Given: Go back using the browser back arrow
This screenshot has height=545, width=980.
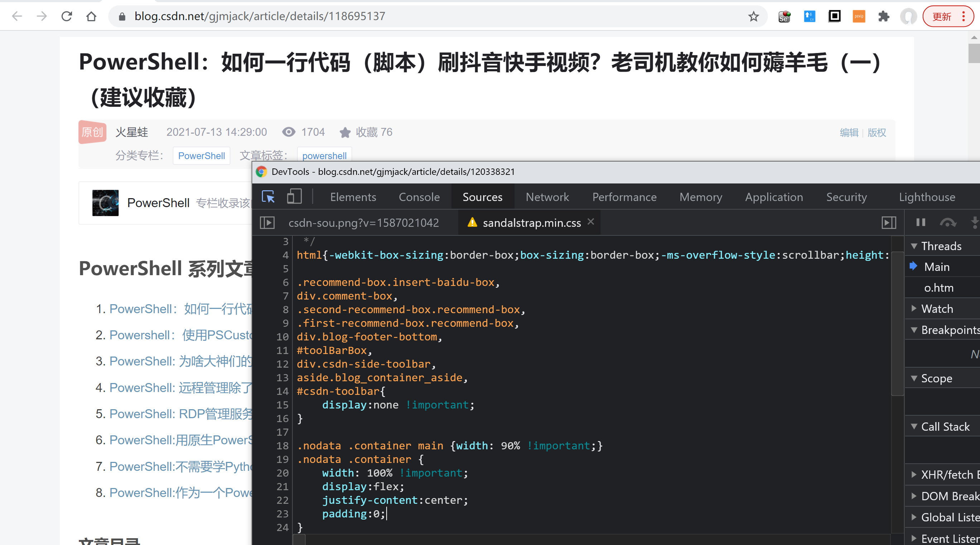Looking at the screenshot, I should pos(17,16).
